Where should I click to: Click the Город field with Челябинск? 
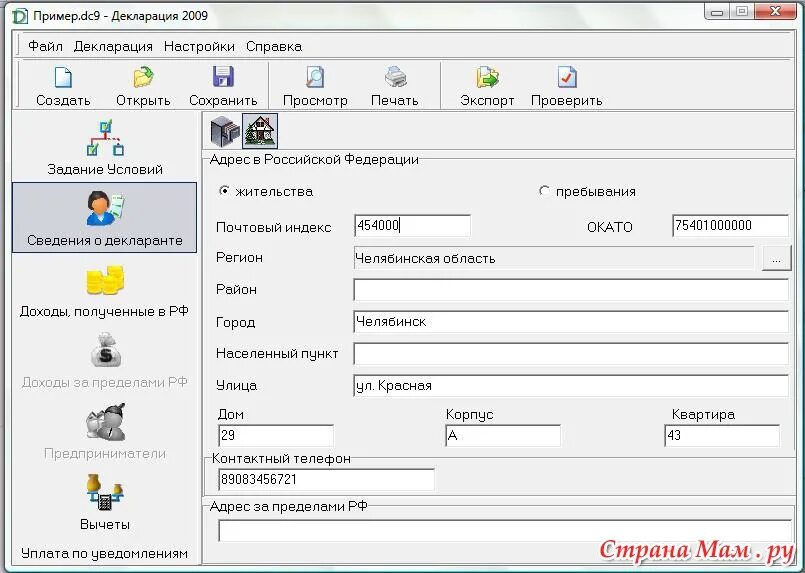click(x=571, y=322)
